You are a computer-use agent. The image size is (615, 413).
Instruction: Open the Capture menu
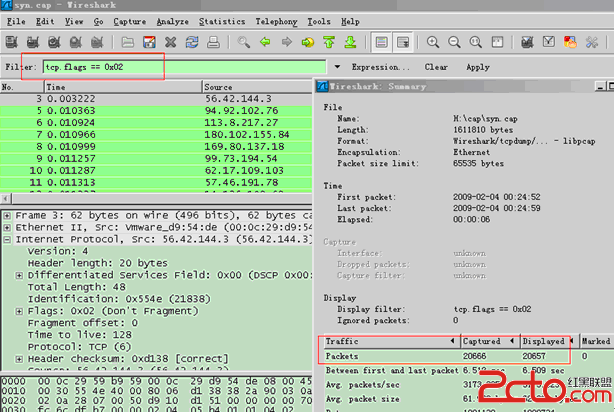pos(130,22)
